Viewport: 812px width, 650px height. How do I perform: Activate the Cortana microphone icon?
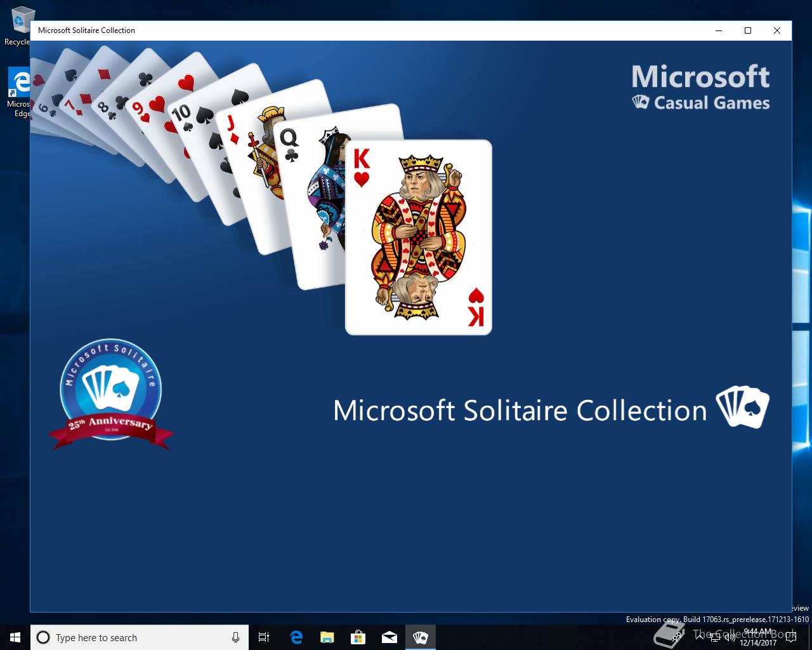[235, 637]
